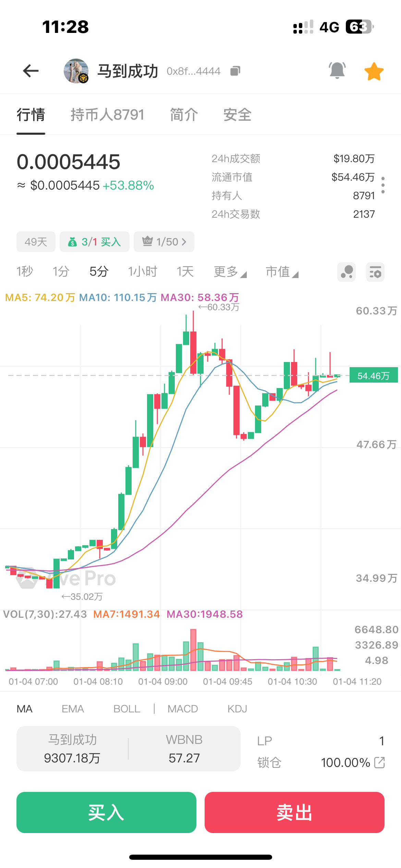The height and width of the screenshot is (868, 401).
Task: Tap the 54.46万 current price marker
Action: point(373,376)
